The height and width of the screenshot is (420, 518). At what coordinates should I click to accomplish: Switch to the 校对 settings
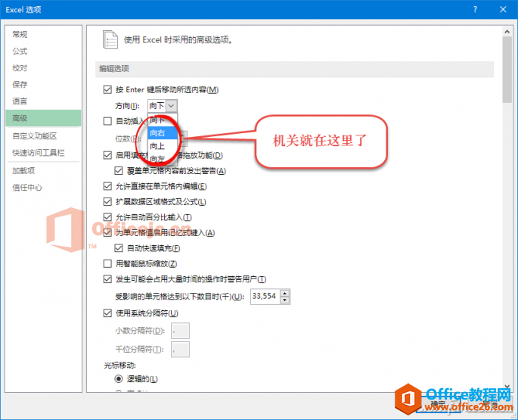click(x=43, y=68)
